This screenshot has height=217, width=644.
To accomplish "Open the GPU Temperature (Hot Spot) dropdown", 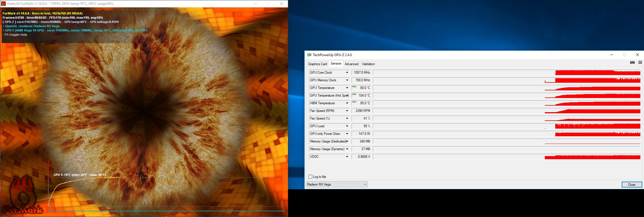I will coord(347,95).
